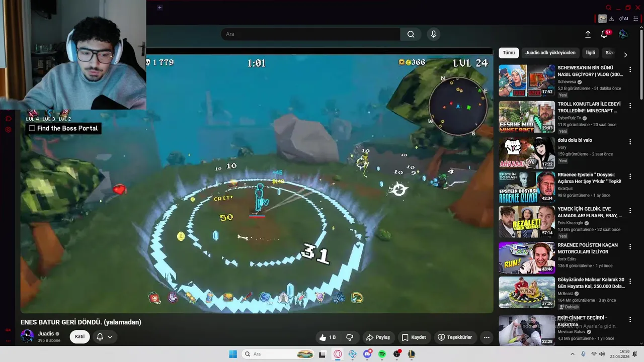Open the YEMEK İÇİN GELDİK thumbnail

tap(527, 222)
